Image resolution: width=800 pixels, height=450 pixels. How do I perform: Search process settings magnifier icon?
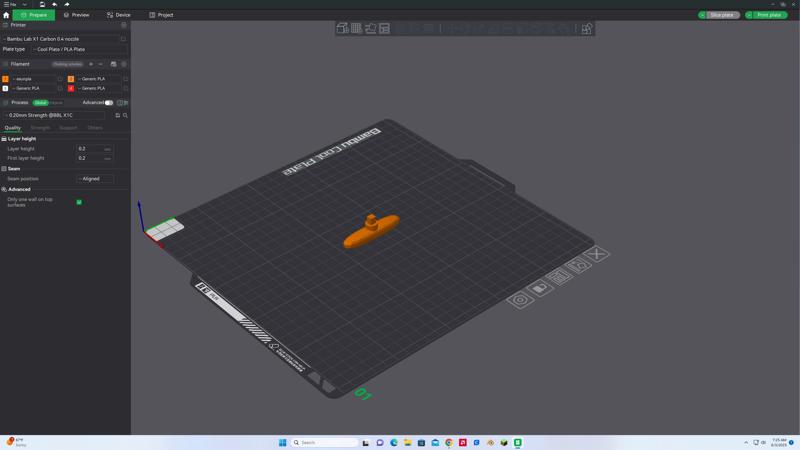[125, 115]
